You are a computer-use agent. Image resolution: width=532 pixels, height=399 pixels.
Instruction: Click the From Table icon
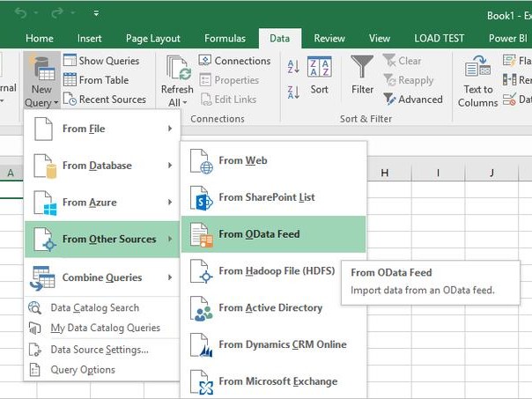[x=70, y=80]
